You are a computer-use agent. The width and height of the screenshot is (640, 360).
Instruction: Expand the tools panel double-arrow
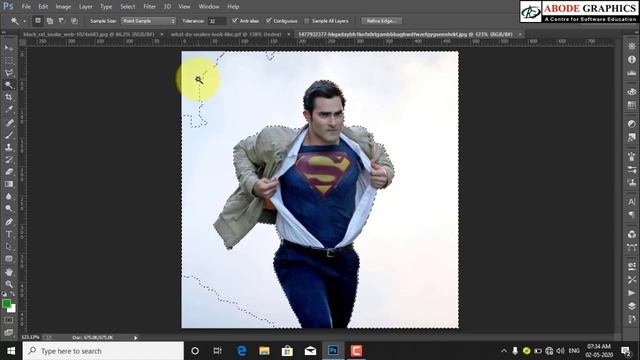coord(4,32)
